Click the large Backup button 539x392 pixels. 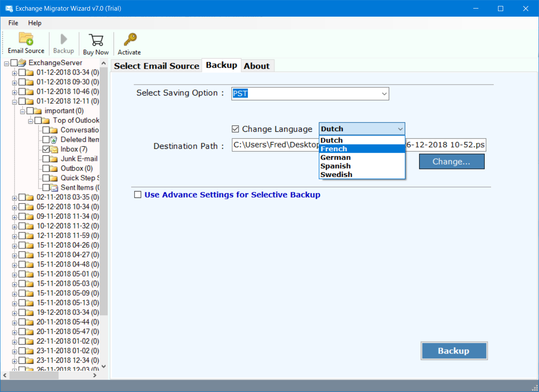coord(454,351)
